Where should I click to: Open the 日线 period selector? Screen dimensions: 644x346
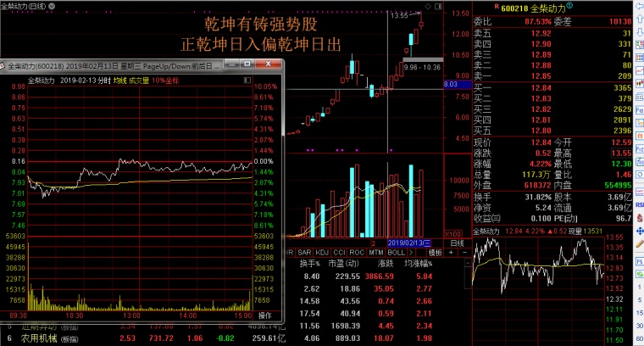pos(457,243)
